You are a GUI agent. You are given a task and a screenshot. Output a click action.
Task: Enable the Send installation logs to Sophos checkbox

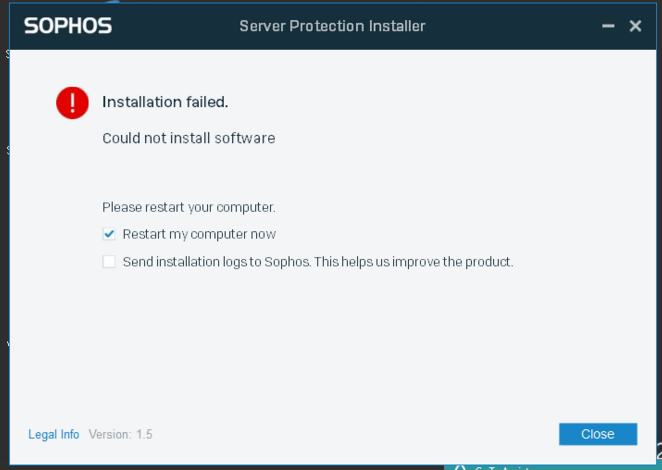(x=109, y=262)
